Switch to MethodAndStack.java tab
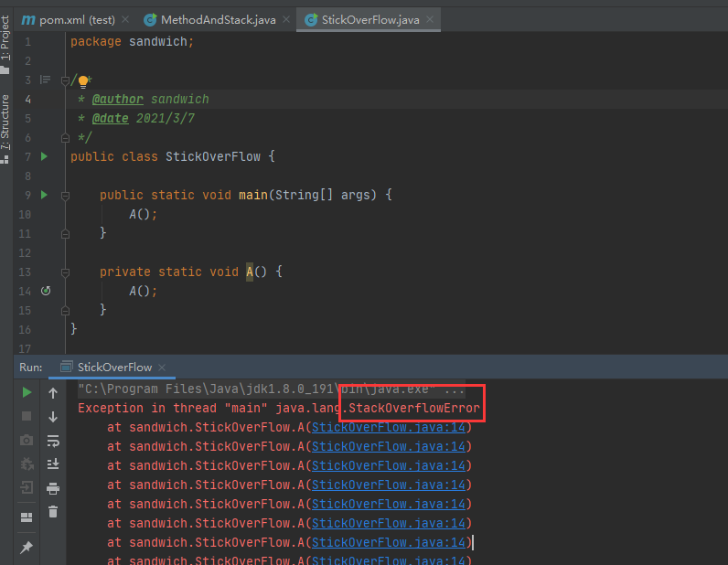The height and width of the screenshot is (565, 728). [210, 20]
